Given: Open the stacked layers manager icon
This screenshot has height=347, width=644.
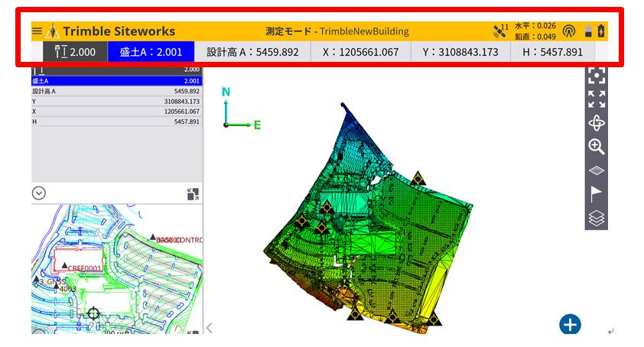Looking at the screenshot, I should click(x=597, y=219).
